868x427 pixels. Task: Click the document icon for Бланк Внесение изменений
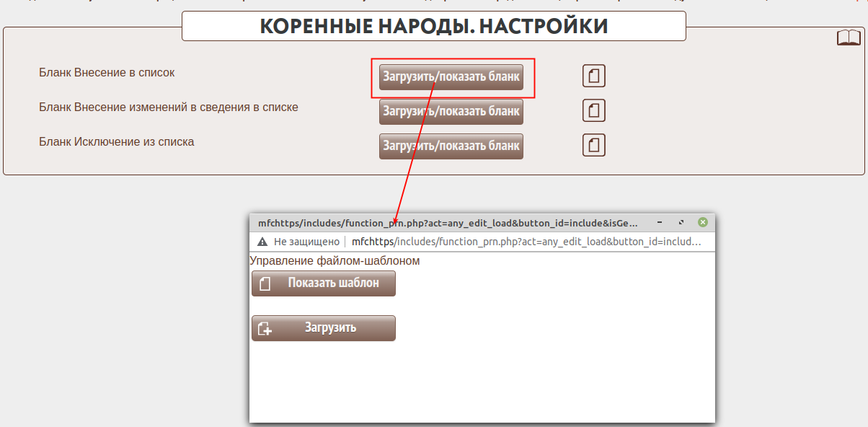click(593, 110)
